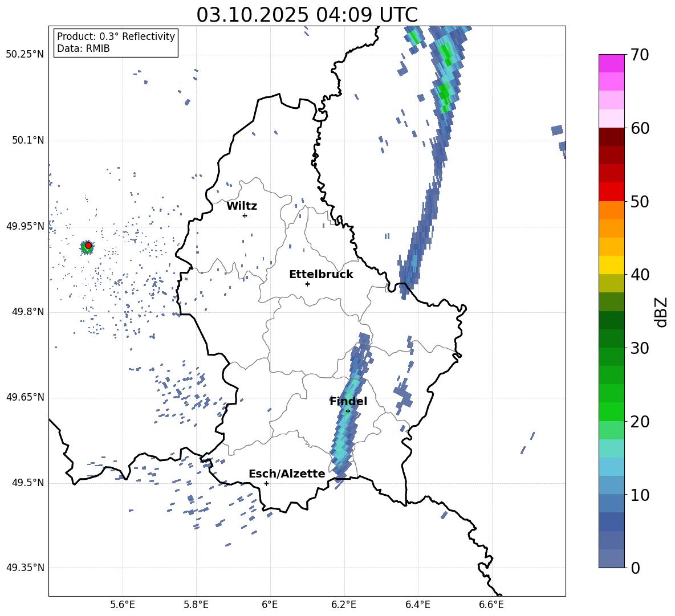
Task: Click the 49.8°N latitude label
Action: (x=27, y=312)
